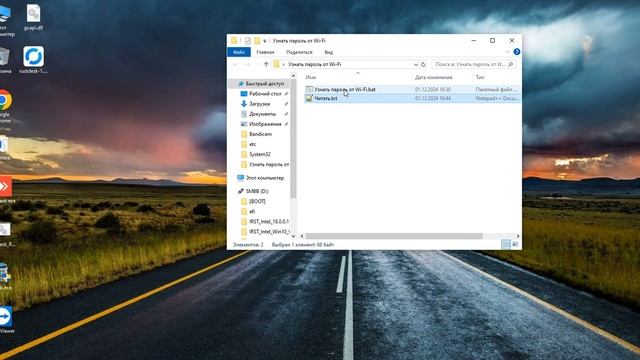Refresh the current folder view
The width and height of the screenshot is (640, 360).
[423, 64]
